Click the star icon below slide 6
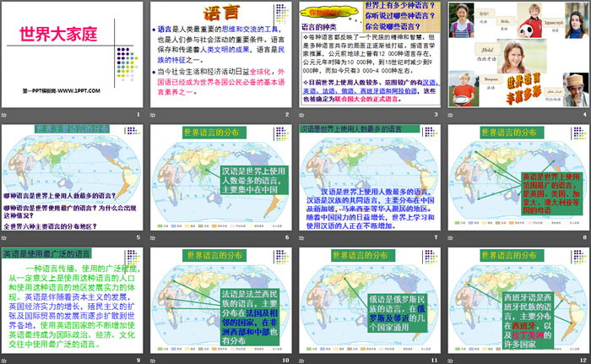Screen dimensions: 591x364 (x=155, y=238)
